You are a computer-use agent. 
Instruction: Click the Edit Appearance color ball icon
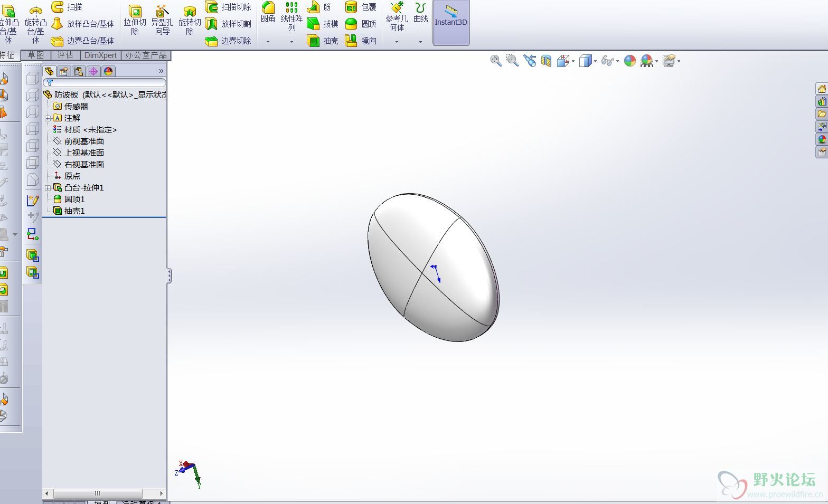tap(630, 61)
